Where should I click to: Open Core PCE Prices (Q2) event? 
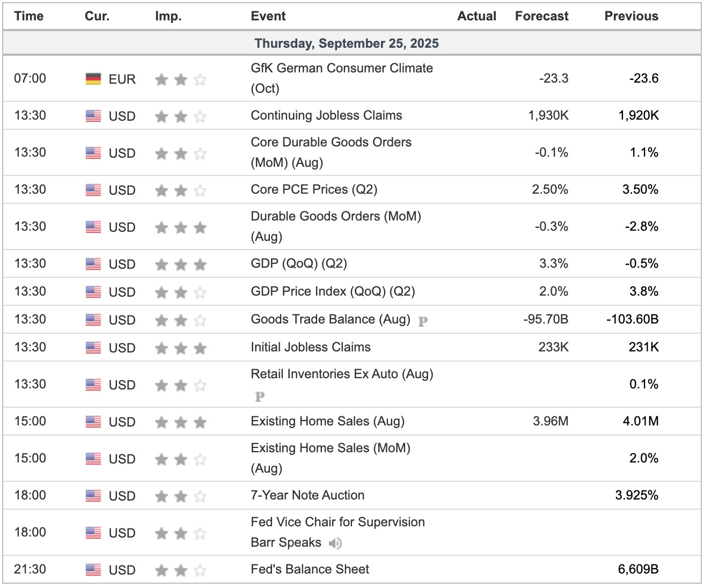314,189
